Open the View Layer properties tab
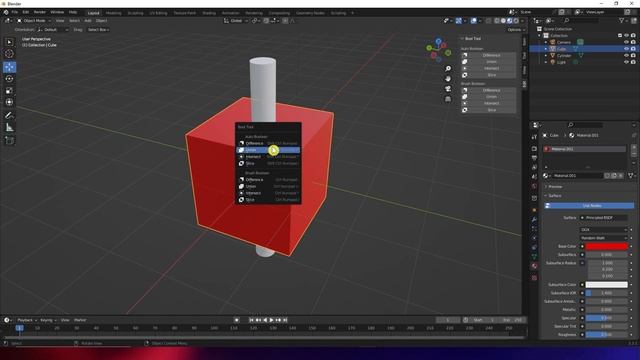Viewport: 640px width, 360px height. tap(534, 167)
